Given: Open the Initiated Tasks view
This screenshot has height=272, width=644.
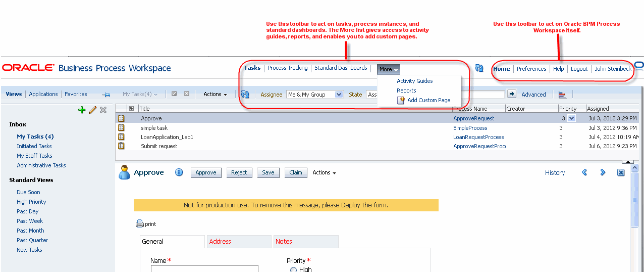Looking at the screenshot, I should [34, 146].
